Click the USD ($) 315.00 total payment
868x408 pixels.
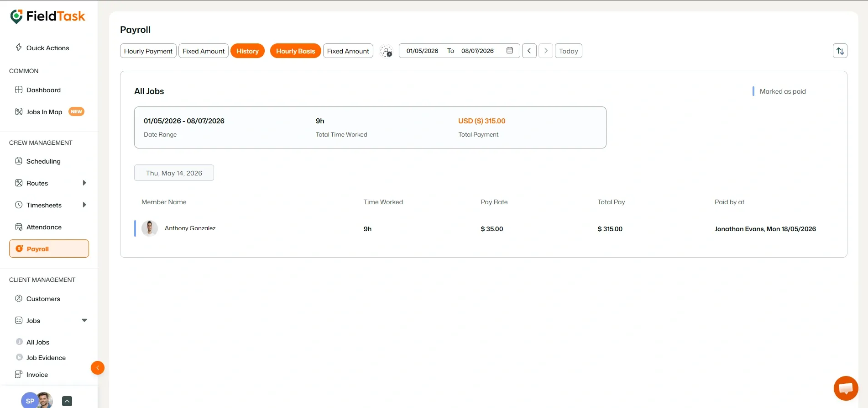[x=482, y=121]
